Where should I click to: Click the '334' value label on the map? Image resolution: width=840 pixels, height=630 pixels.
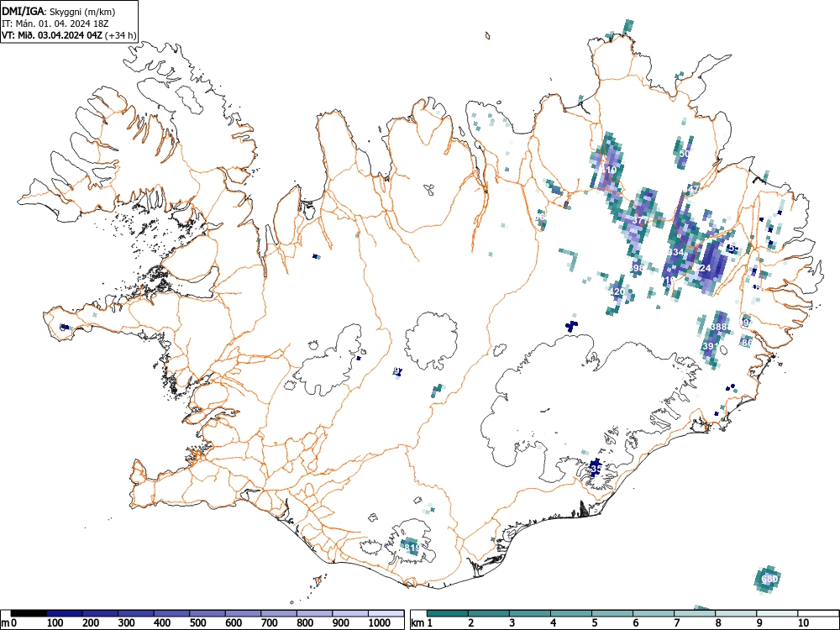point(675,252)
